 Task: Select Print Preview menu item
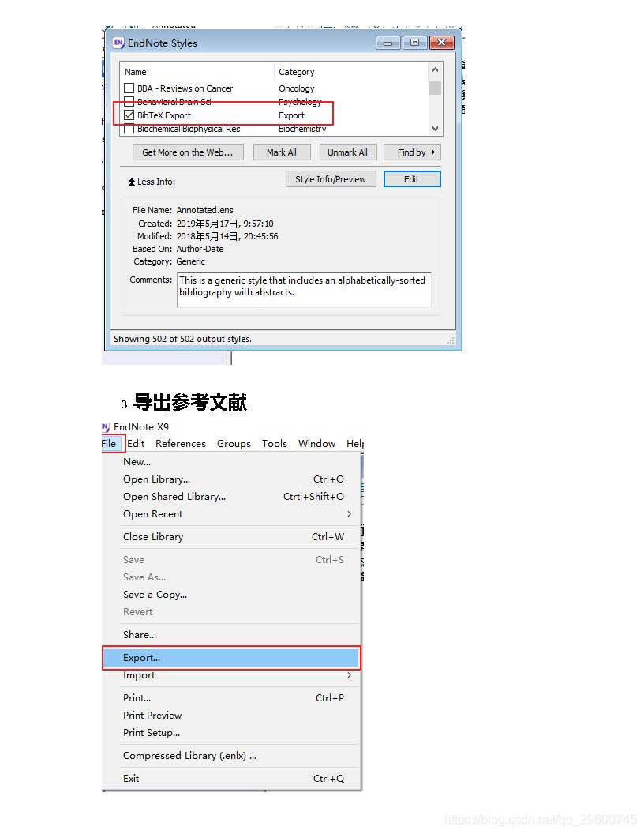[x=232, y=716]
